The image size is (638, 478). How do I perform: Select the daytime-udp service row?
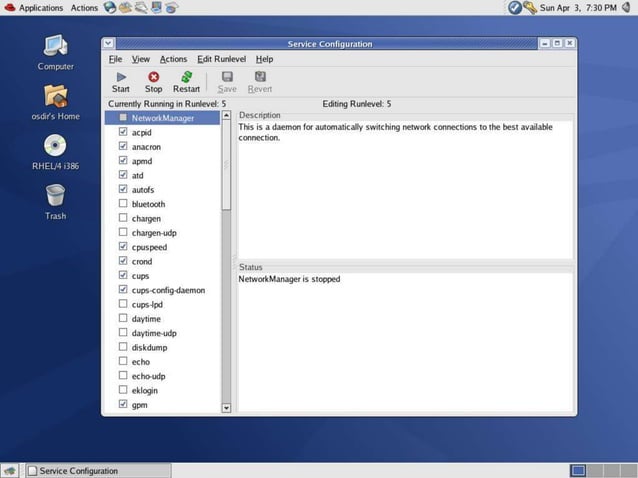pyautogui.click(x=163, y=333)
